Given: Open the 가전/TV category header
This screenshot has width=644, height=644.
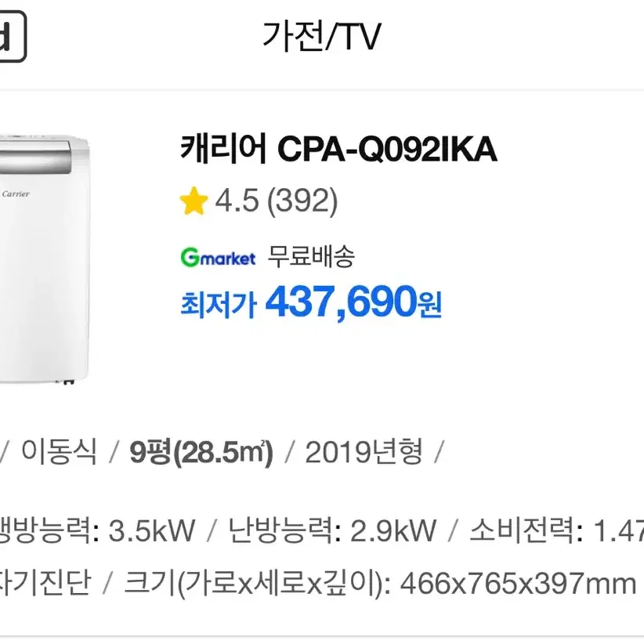Looking at the screenshot, I should pyautogui.click(x=322, y=37).
